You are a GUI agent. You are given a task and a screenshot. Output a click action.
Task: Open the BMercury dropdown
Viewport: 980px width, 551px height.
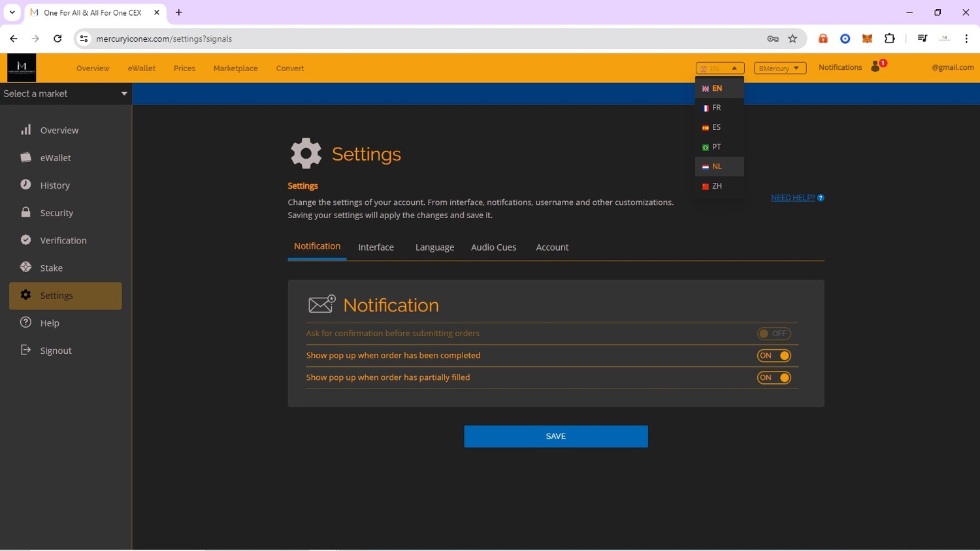click(779, 68)
